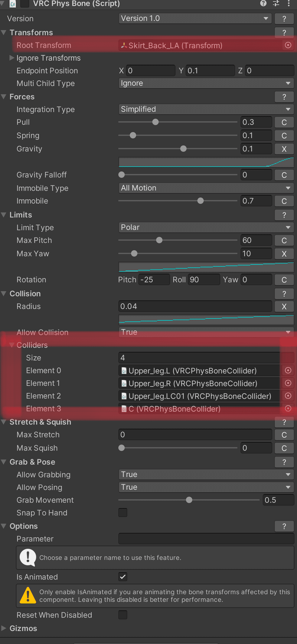The image size is (297, 644).
Task: Click the Grab & Pose help button
Action: [284, 462]
